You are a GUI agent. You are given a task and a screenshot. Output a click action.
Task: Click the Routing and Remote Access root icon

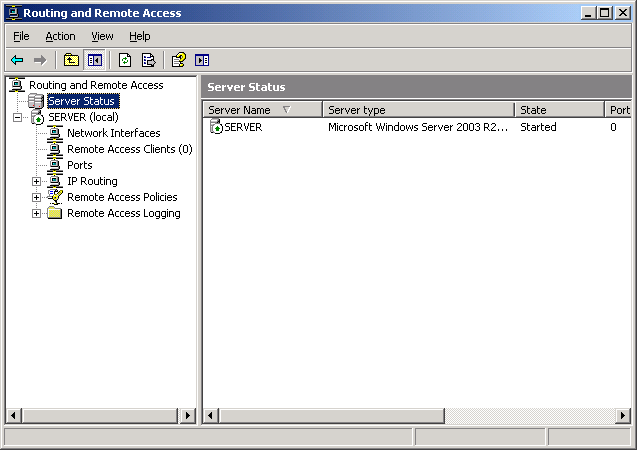17,85
